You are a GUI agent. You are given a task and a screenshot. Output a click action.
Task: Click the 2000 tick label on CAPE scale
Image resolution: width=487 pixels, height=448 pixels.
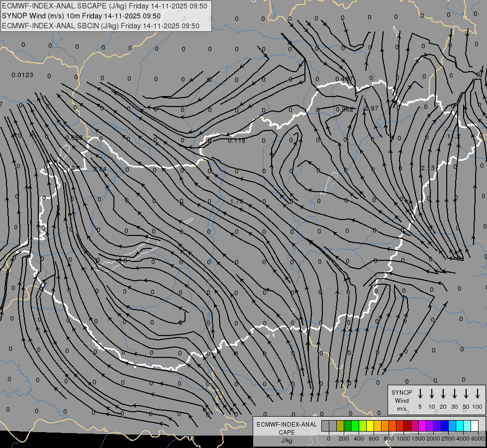pyautogui.click(x=433, y=439)
